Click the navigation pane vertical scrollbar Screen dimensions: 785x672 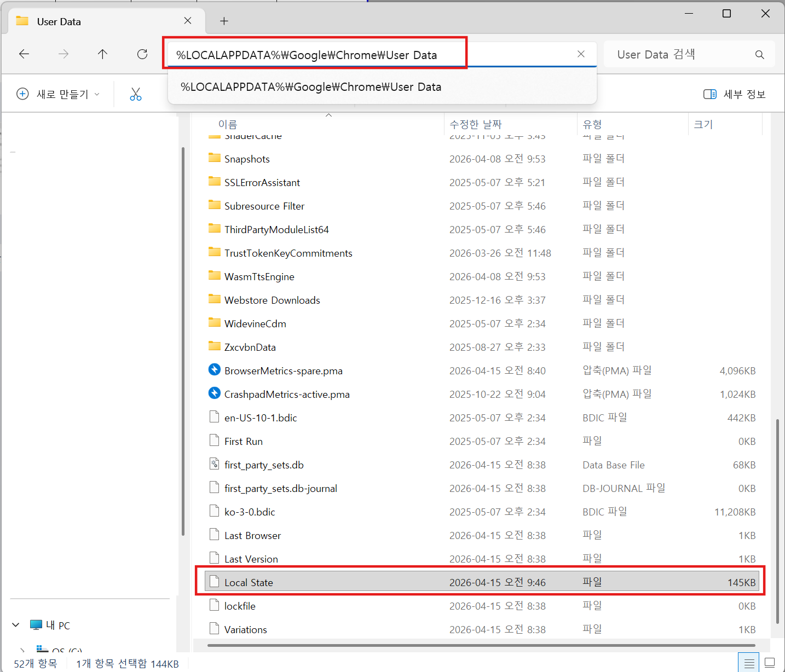183,341
